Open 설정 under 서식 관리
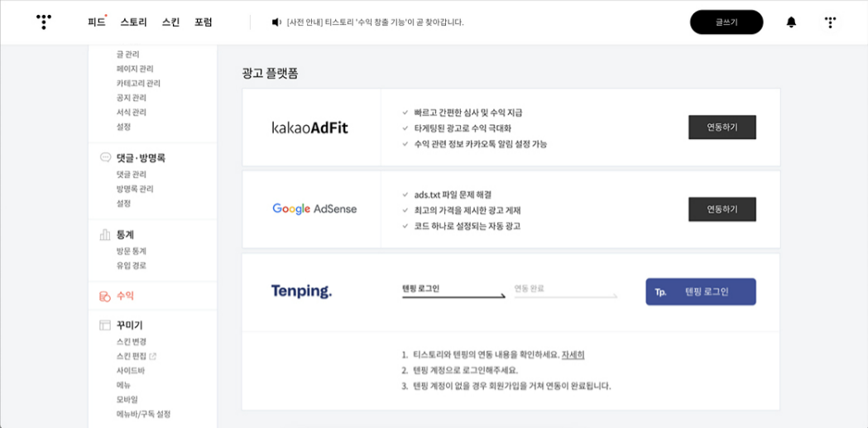 pyautogui.click(x=123, y=127)
